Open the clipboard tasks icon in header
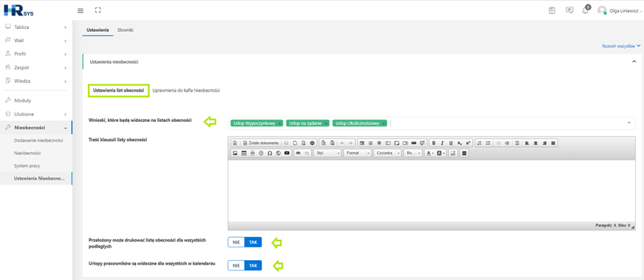This screenshot has width=644, height=280. (x=552, y=10)
